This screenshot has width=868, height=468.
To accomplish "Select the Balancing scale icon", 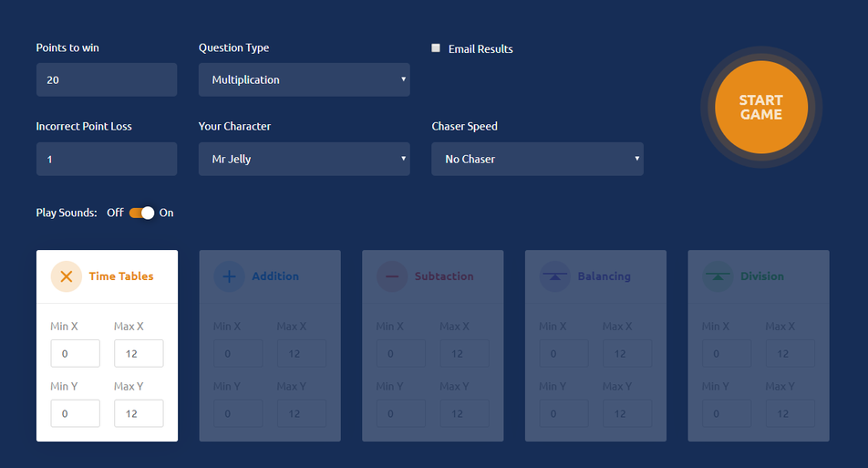I will click(x=554, y=276).
